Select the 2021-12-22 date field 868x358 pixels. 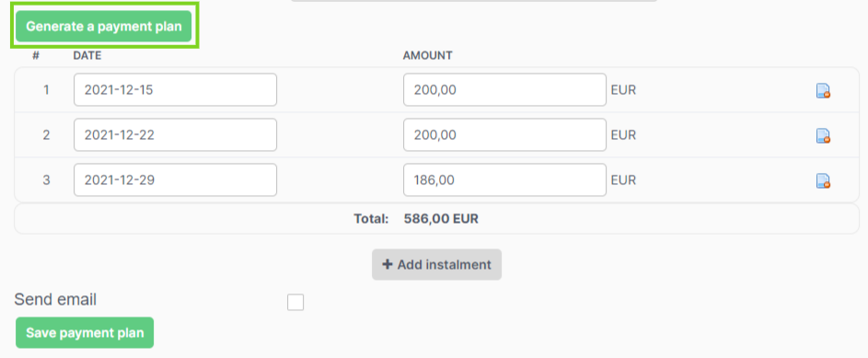click(x=175, y=134)
